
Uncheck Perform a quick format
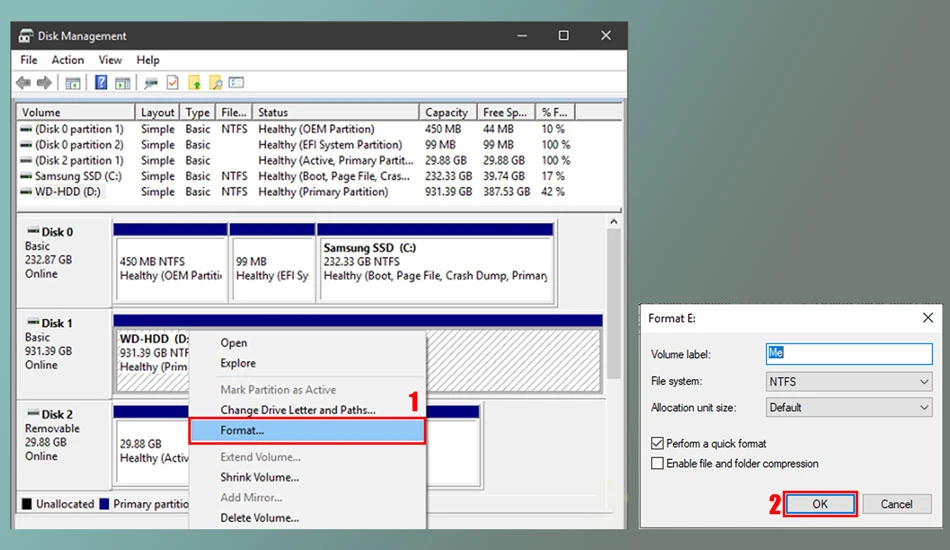pos(657,443)
